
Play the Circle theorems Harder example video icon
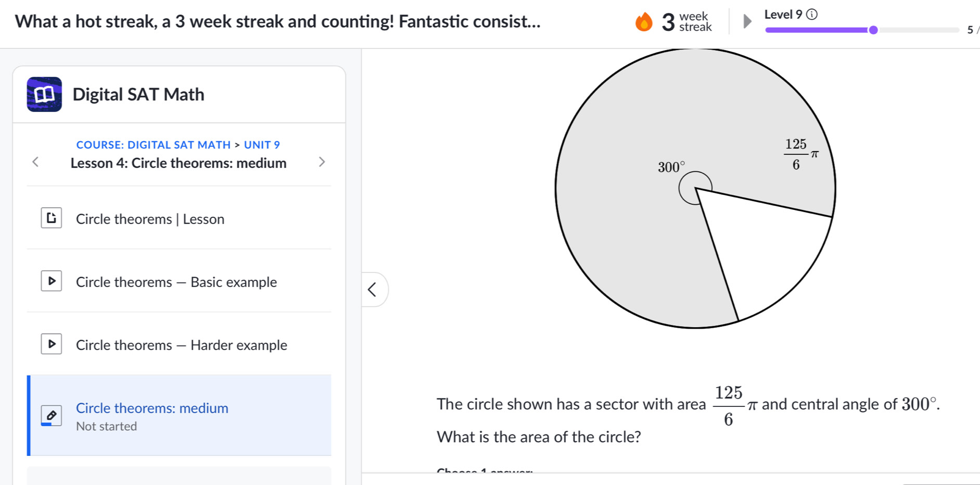point(51,344)
